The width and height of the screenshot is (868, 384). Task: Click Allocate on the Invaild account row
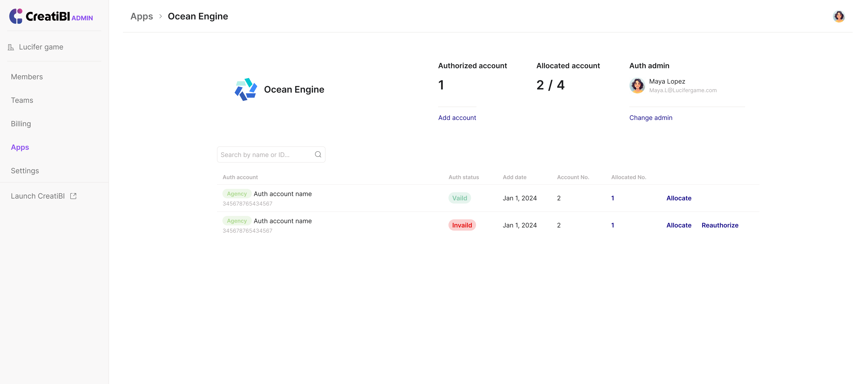click(x=679, y=225)
